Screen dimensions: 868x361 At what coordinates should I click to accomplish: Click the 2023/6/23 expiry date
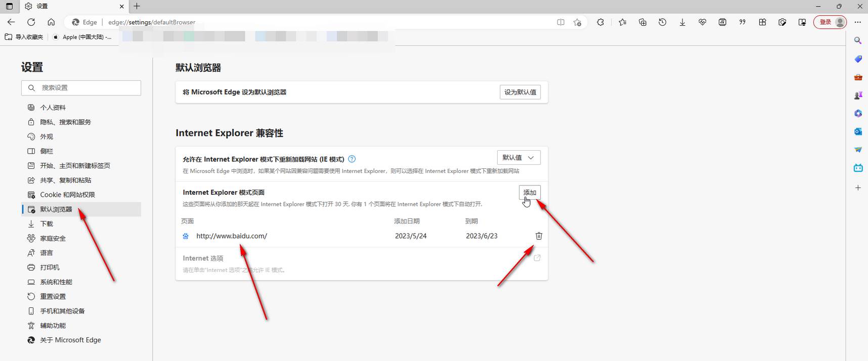click(482, 236)
